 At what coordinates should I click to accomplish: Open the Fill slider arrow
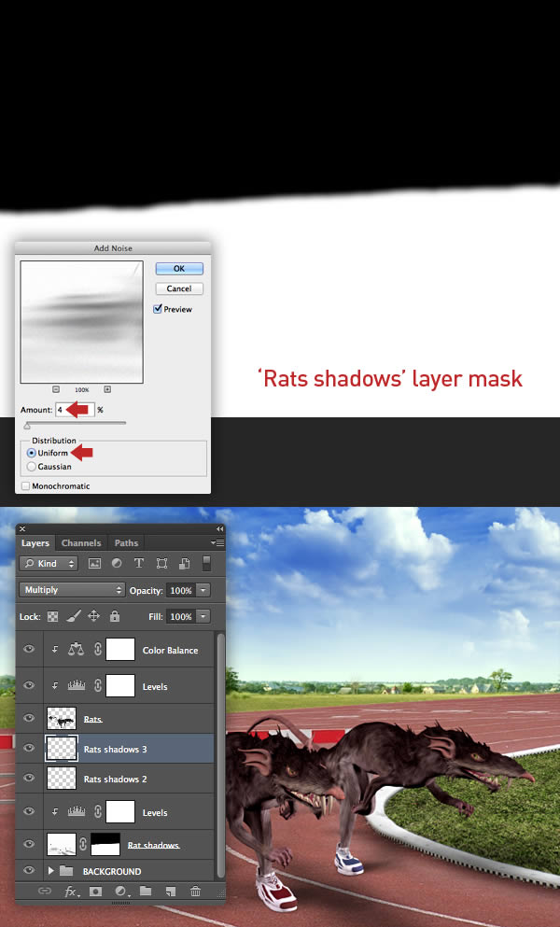[203, 617]
